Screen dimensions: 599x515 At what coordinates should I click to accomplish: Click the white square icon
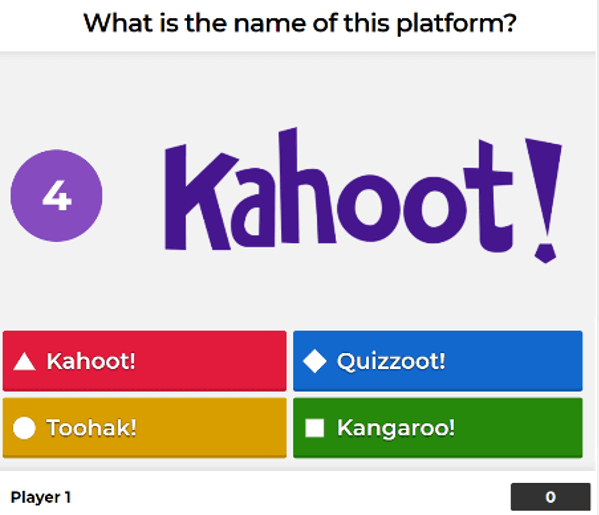point(315,428)
